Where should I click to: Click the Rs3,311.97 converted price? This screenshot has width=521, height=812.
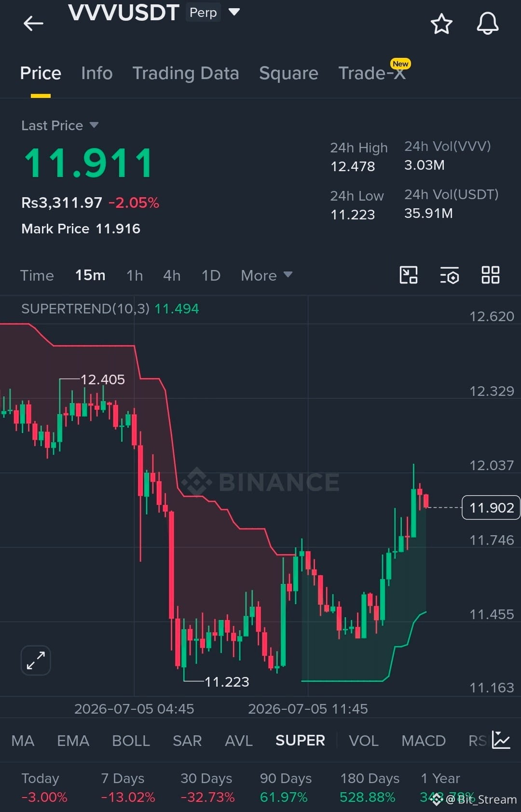click(x=62, y=203)
